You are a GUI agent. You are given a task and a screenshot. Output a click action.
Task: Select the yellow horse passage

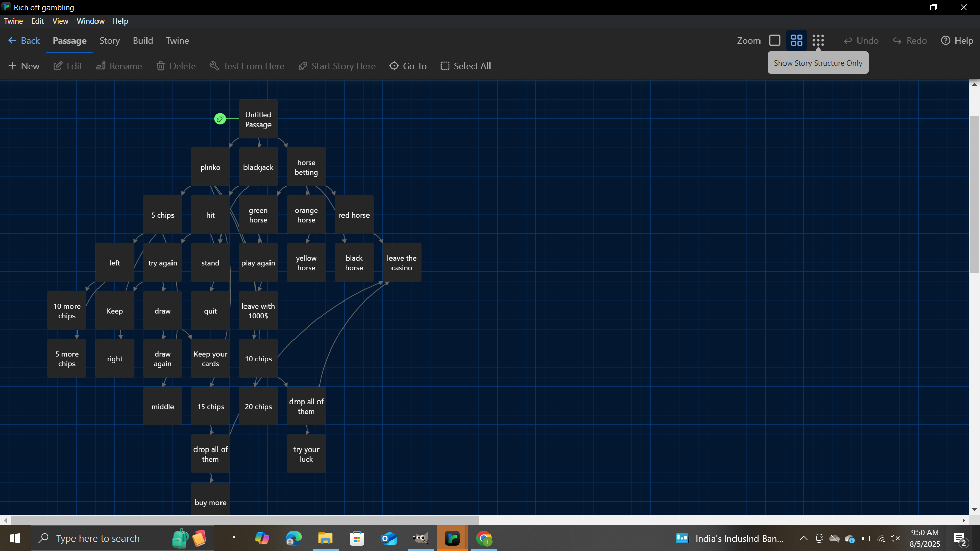point(306,263)
